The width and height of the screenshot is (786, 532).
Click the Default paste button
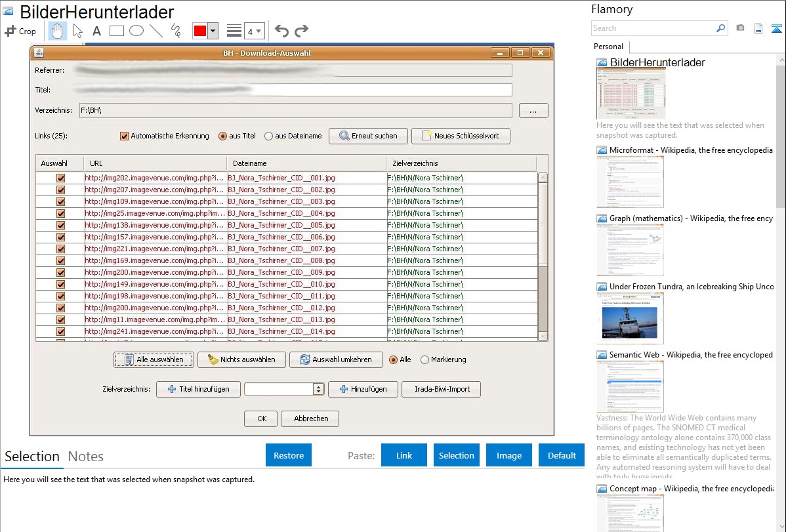[x=562, y=455]
